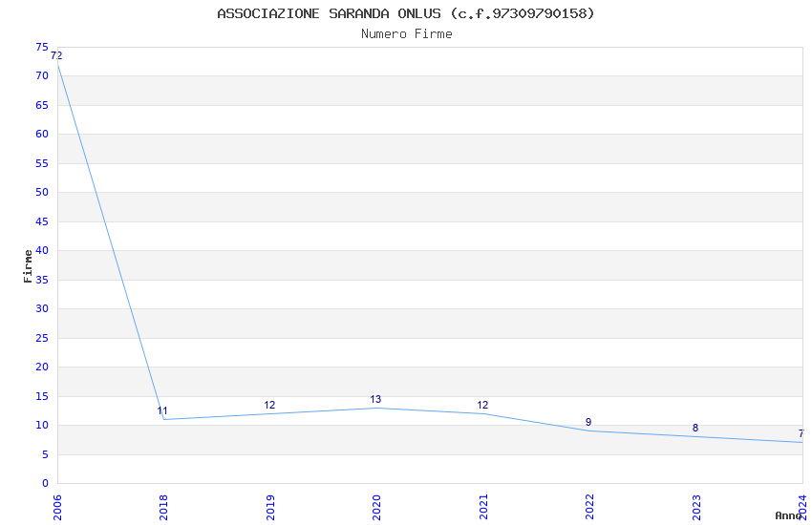Click the y-axis tick label 35

coord(42,280)
